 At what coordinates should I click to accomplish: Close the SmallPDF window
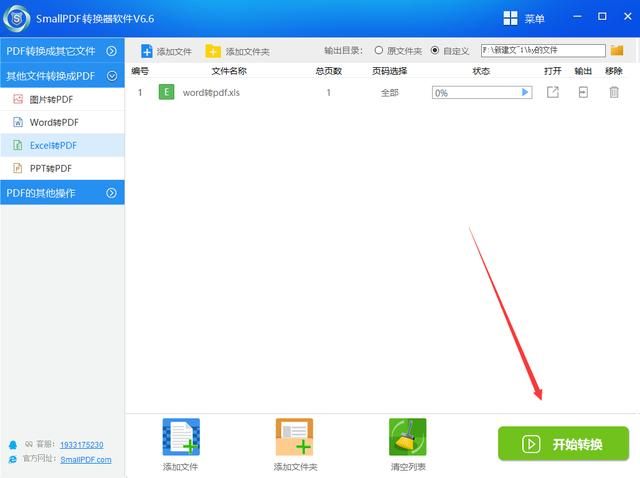[628, 17]
